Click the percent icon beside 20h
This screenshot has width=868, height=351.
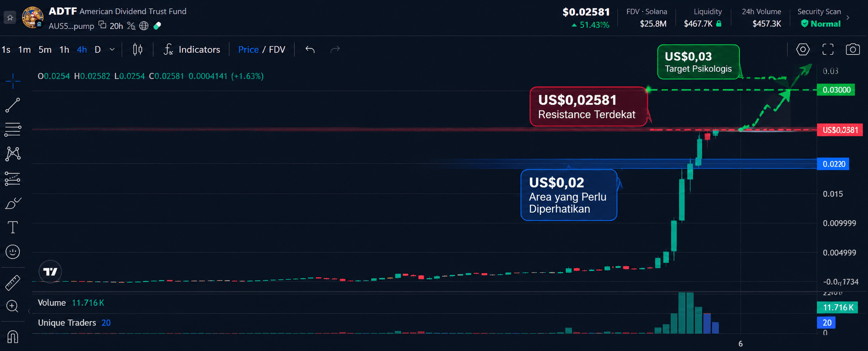coord(131,26)
